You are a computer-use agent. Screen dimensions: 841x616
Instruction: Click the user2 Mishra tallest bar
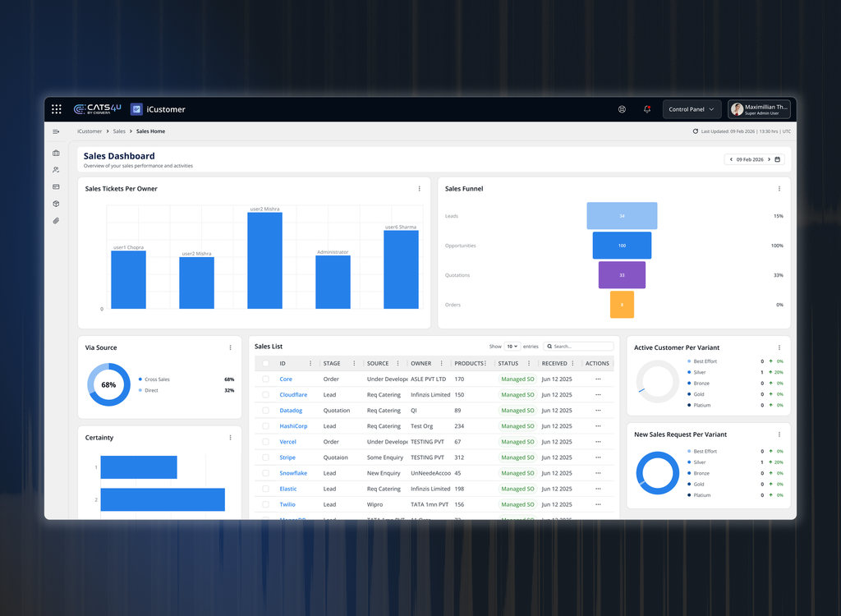[265, 260]
